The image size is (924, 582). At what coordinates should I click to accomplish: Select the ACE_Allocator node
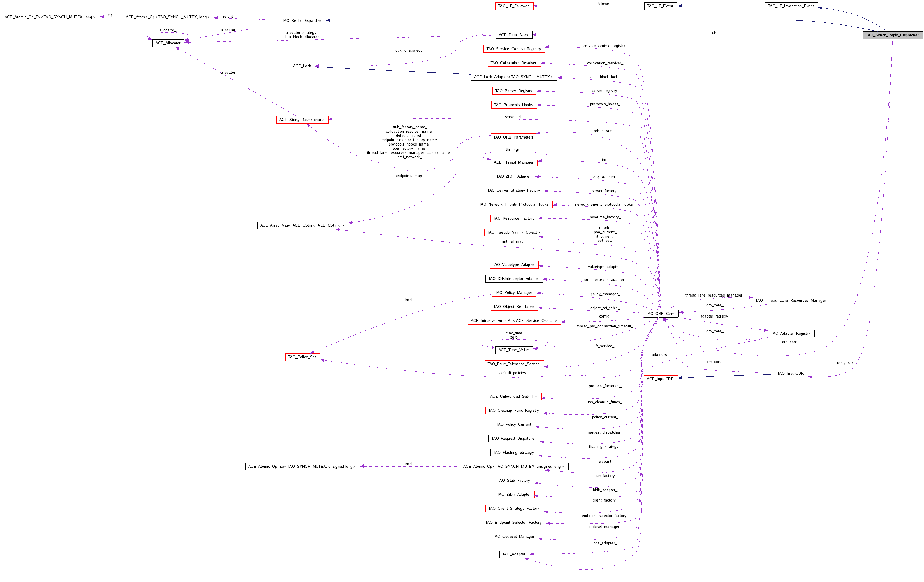[x=168, y=43]
